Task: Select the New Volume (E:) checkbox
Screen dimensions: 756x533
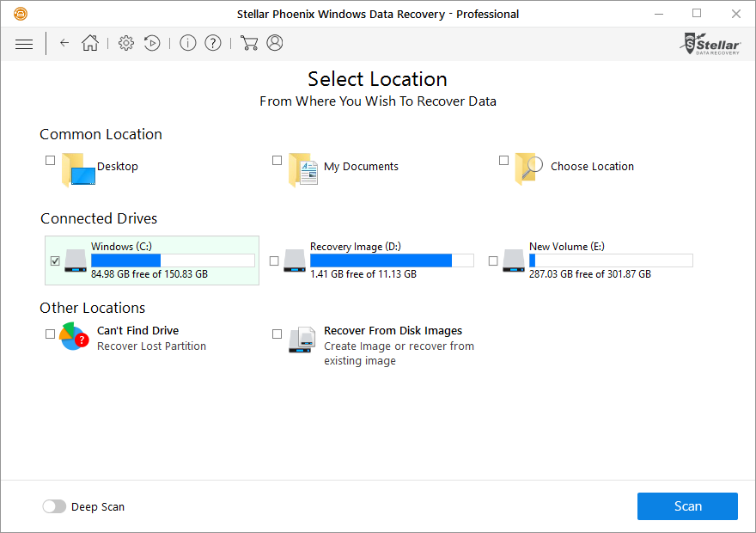Action: (x=493, y=261)
